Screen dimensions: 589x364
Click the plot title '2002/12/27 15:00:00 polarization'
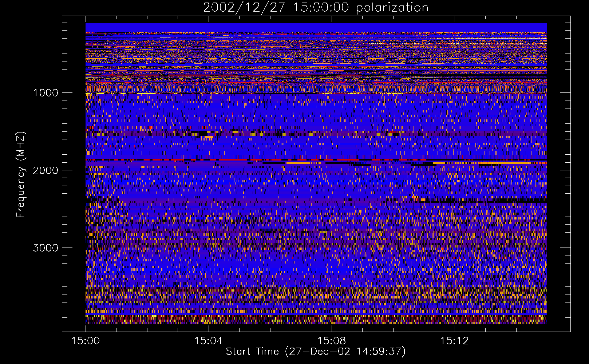pyautogui.click(x=316, y=8)
